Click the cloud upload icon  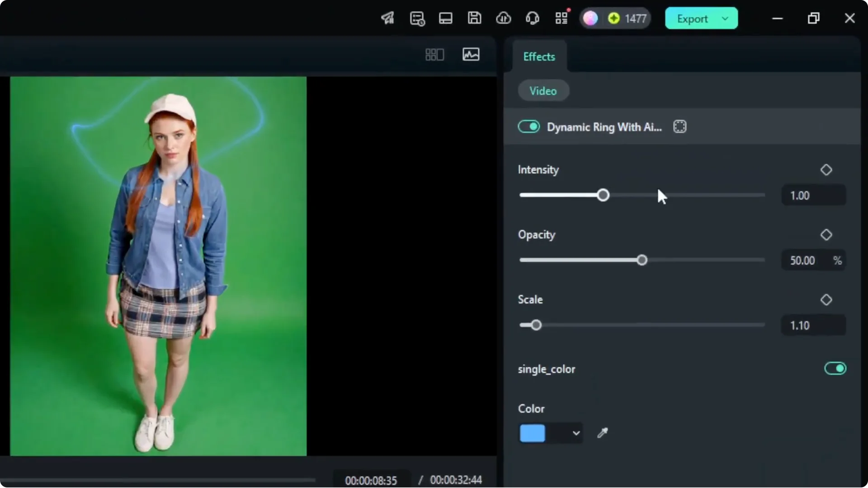coord(504,18)
